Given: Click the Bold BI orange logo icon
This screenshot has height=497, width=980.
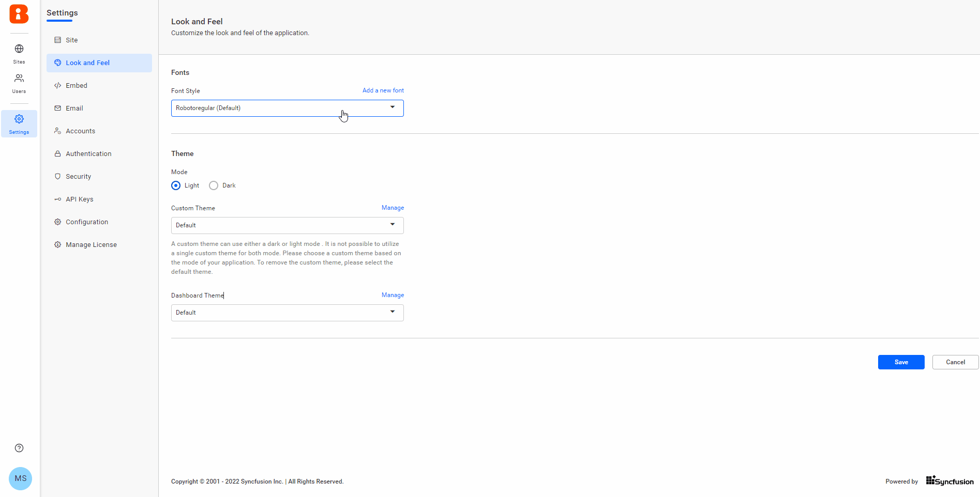Looking at the screenshot, I should tap(19, 14).
